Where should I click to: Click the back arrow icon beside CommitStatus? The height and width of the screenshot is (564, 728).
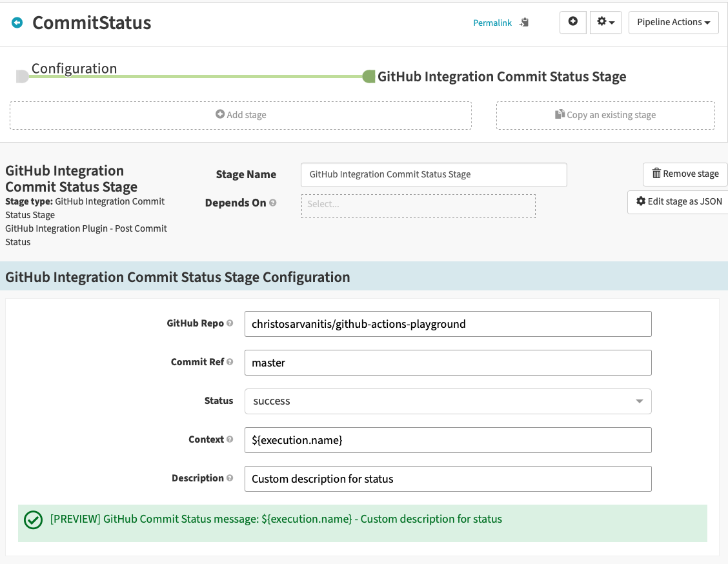point(17,23)
